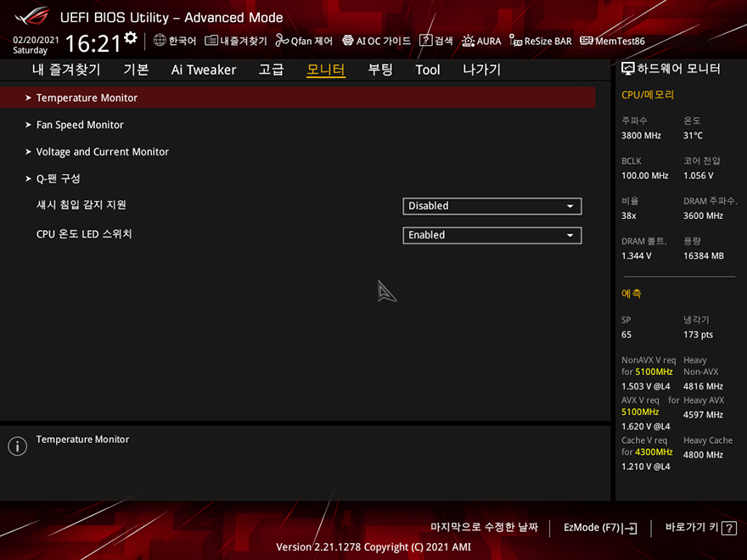Click the 1.620 V @L4 value
This screenshot has width=747, height=560.
coord(645,426)
